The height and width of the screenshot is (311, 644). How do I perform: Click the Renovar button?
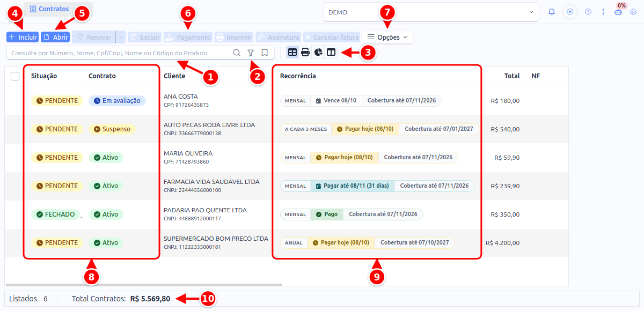coord(94,37)
